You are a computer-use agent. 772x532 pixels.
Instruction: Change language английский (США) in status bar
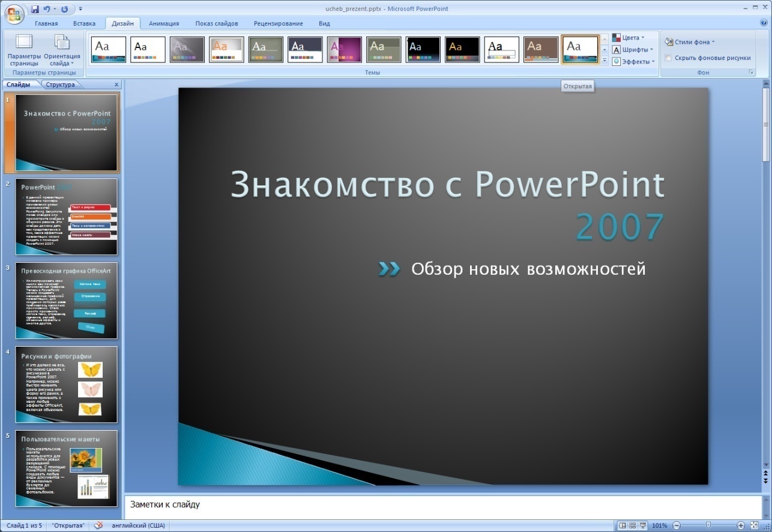(x=139, y=525)
